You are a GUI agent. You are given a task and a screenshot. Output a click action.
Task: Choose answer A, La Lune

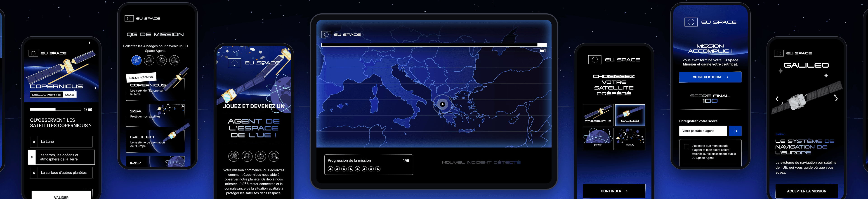tap(61, 142)
